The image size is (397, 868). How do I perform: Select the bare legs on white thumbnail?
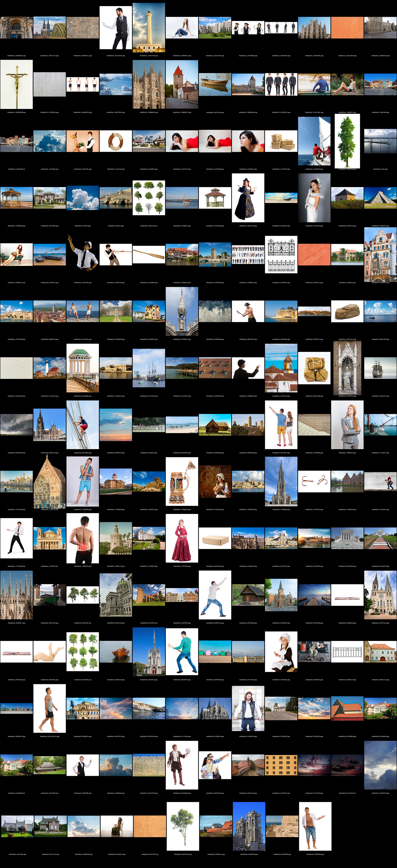click(x=49, y=652)
